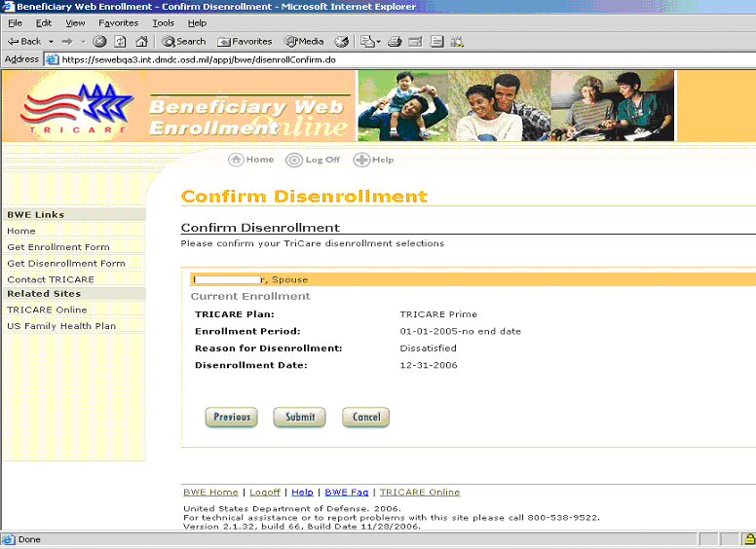The width and height of the screenshot is (756, 549).
Task: Click the History toolbar icon
Action: coord(341,42)
